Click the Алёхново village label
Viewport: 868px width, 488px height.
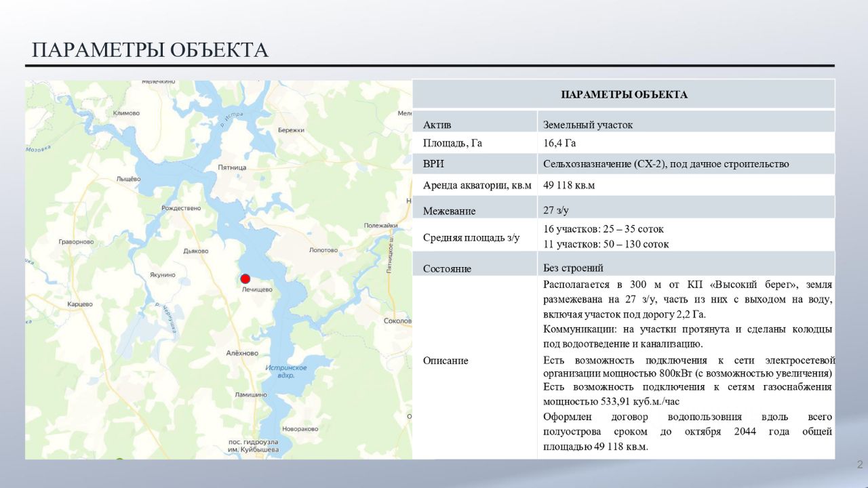(242, 353)
